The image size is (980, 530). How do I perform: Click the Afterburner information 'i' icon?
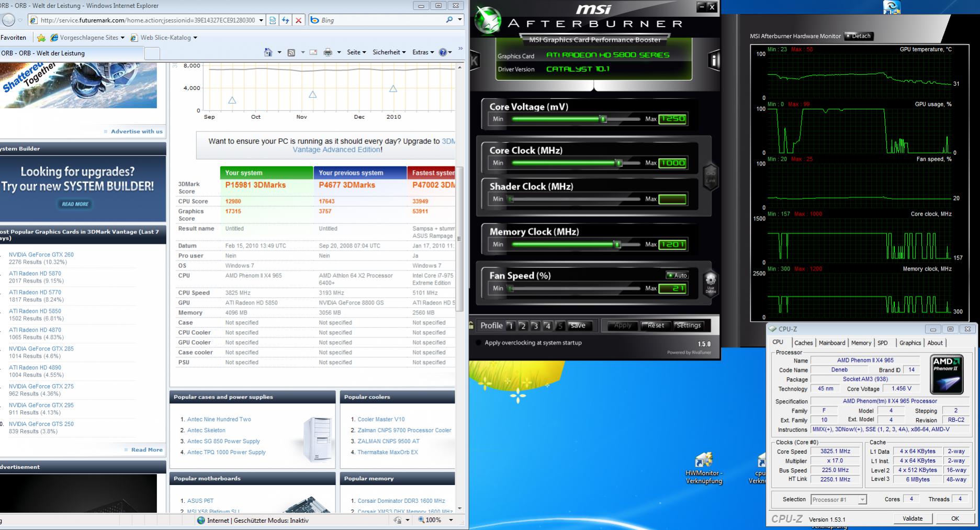click(x=713, y=61)
